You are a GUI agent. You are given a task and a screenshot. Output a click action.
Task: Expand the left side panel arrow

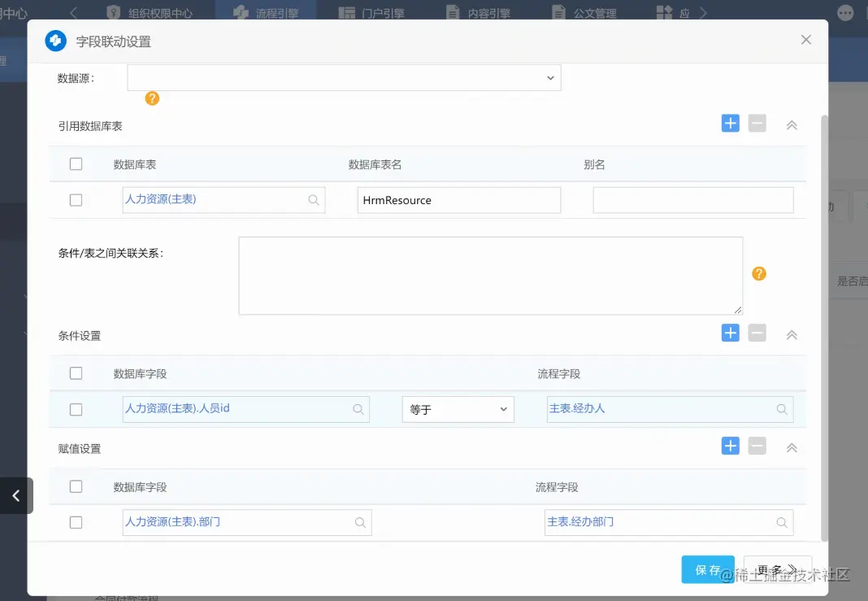16,495
